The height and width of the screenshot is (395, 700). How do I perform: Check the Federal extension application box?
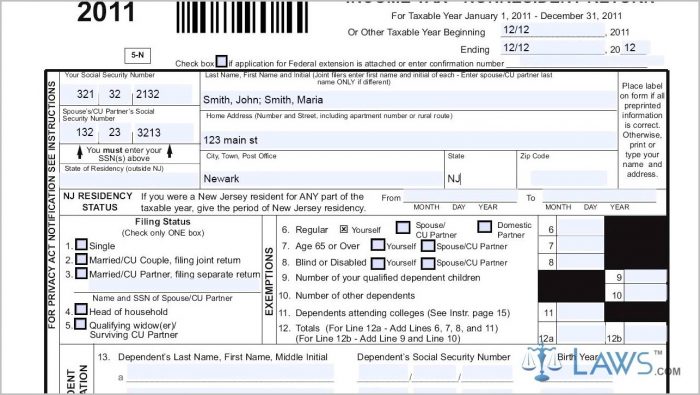coord(221,61)
